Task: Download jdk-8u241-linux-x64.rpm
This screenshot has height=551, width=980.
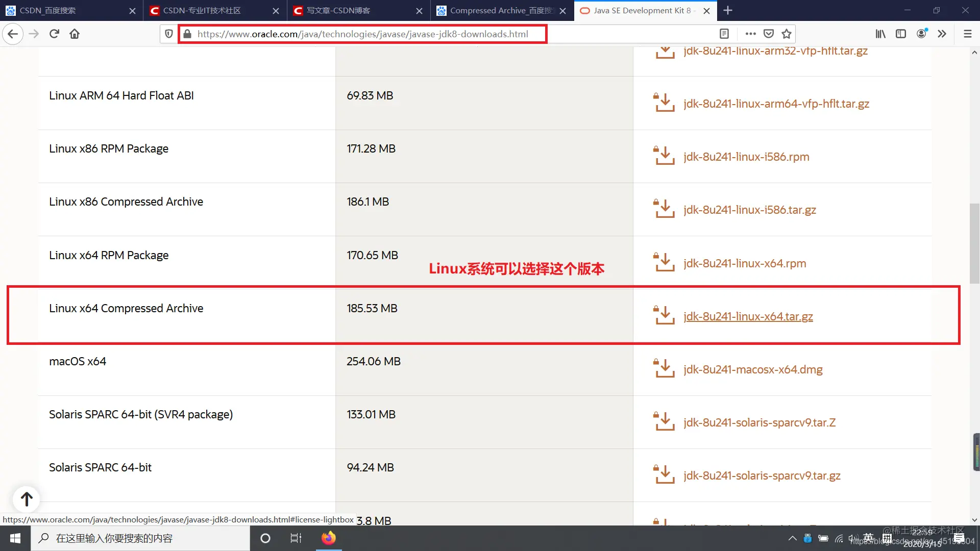Action: (x=745, y=263)
